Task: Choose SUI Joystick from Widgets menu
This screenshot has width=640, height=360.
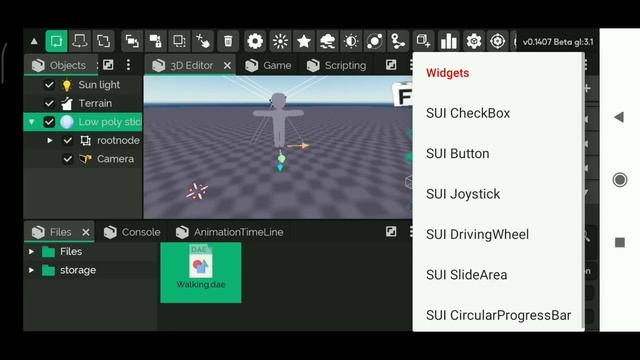Action: (x=498, y=194)
